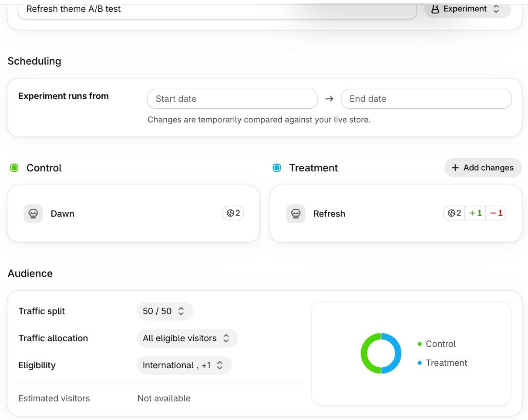Click the green Control indicator icon
The width and height of the screenshot is (528, 420).
14,168
